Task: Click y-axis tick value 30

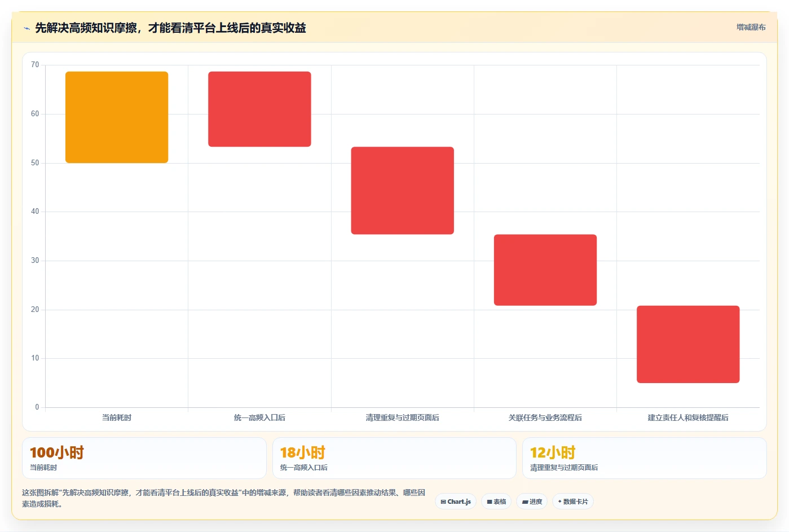Action: [x=35, y=261]
